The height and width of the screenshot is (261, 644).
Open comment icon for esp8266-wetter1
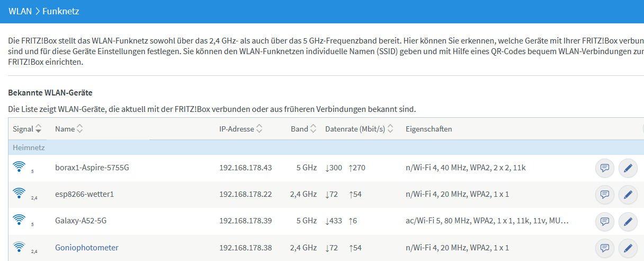pos(604,195)
